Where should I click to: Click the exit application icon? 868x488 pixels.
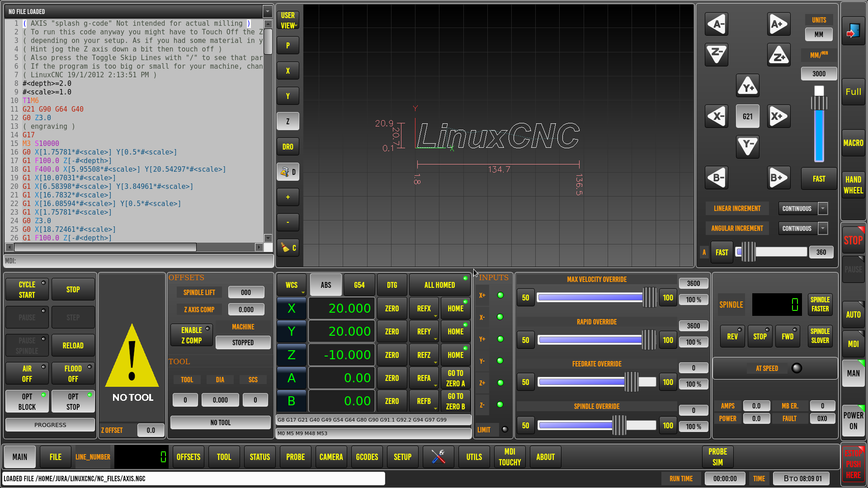click(x=853, y=31)
